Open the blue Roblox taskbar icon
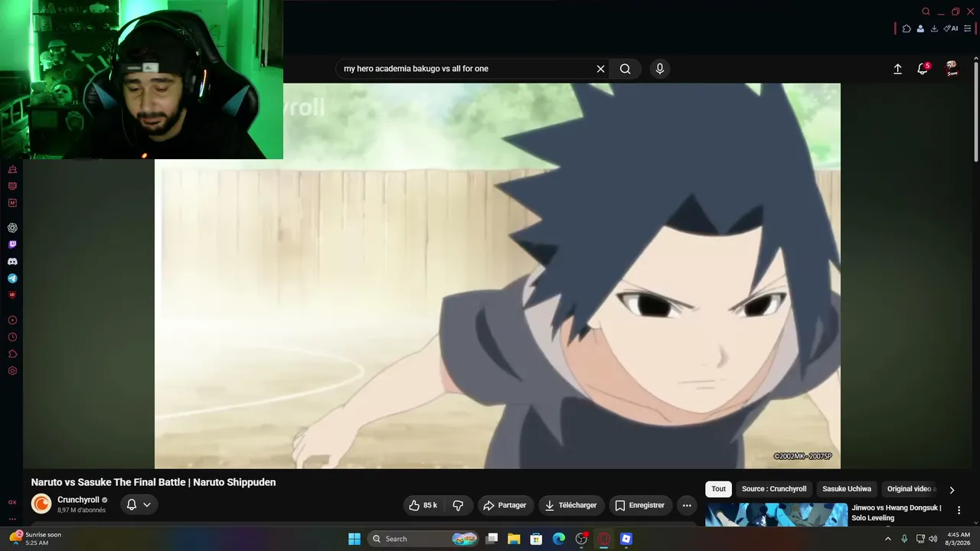Image resolution: width=980 pixels, height=551 pixels. click(626, 539)
